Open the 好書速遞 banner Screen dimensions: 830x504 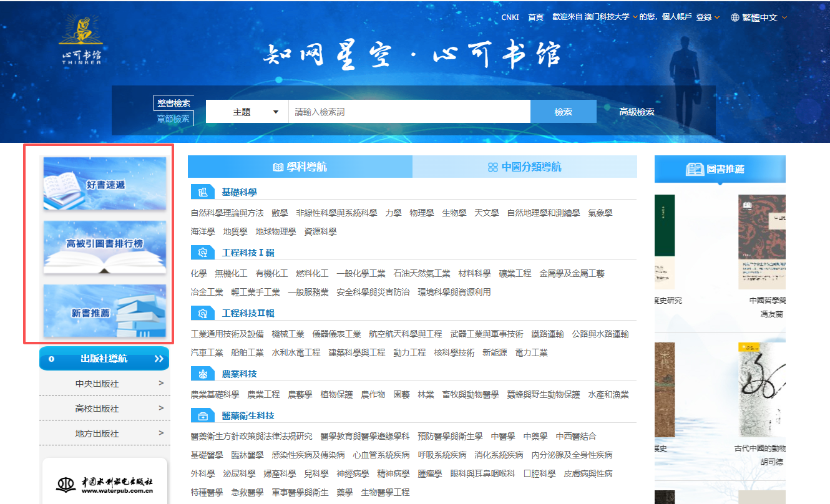click(x=105, y=183)
